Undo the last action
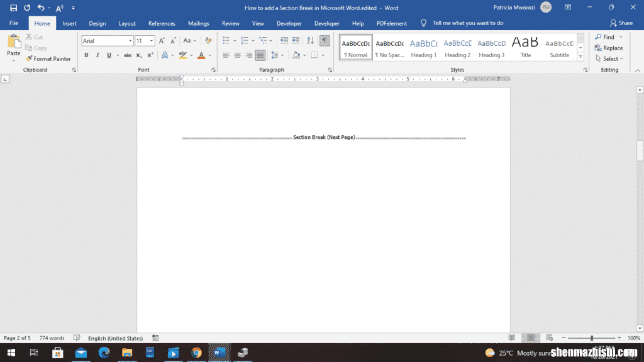 (41, 8)
